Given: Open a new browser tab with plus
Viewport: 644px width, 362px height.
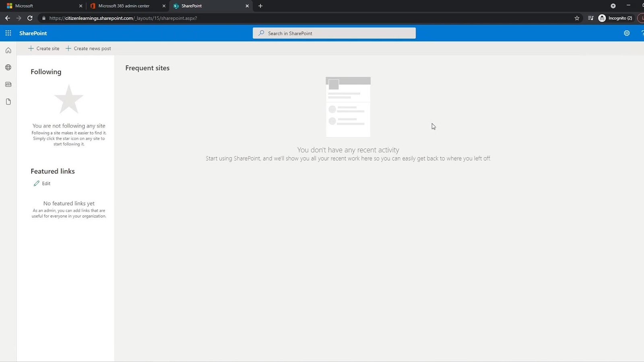Looking at the screenshot, I should pyautogui.click(x=260, y=6).
